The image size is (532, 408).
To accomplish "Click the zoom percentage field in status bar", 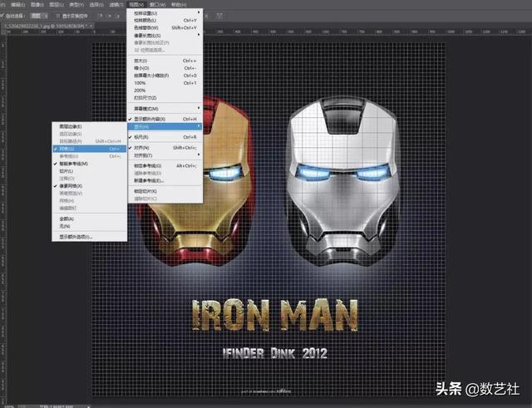I will tap(8, 406).
